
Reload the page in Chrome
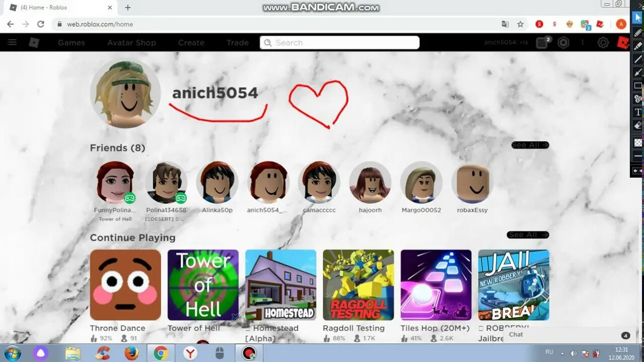point(41,24)
